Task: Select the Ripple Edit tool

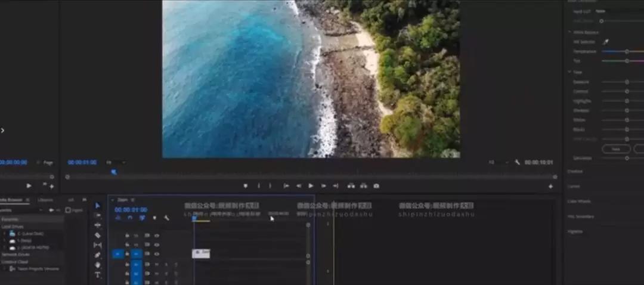Action: pyautogui.click(x=98, y=225)
